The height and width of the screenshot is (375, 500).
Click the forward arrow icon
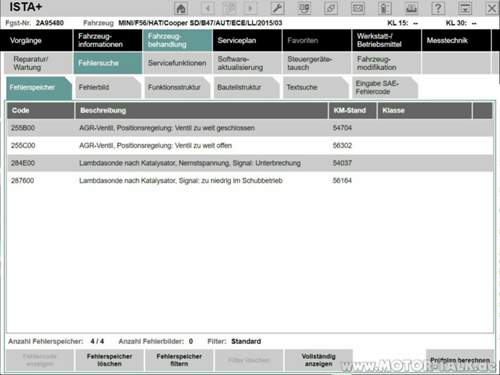click(250, 8)
